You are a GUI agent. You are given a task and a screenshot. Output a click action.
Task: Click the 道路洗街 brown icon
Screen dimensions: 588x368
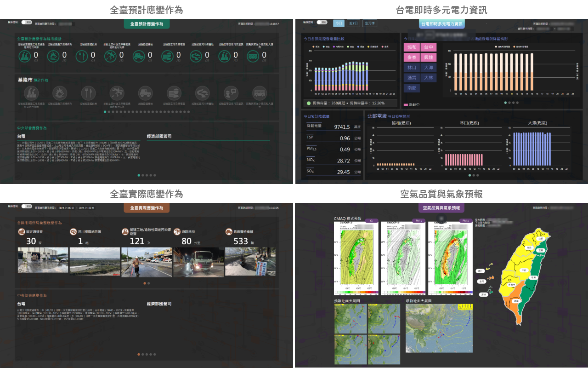(177, 232)
